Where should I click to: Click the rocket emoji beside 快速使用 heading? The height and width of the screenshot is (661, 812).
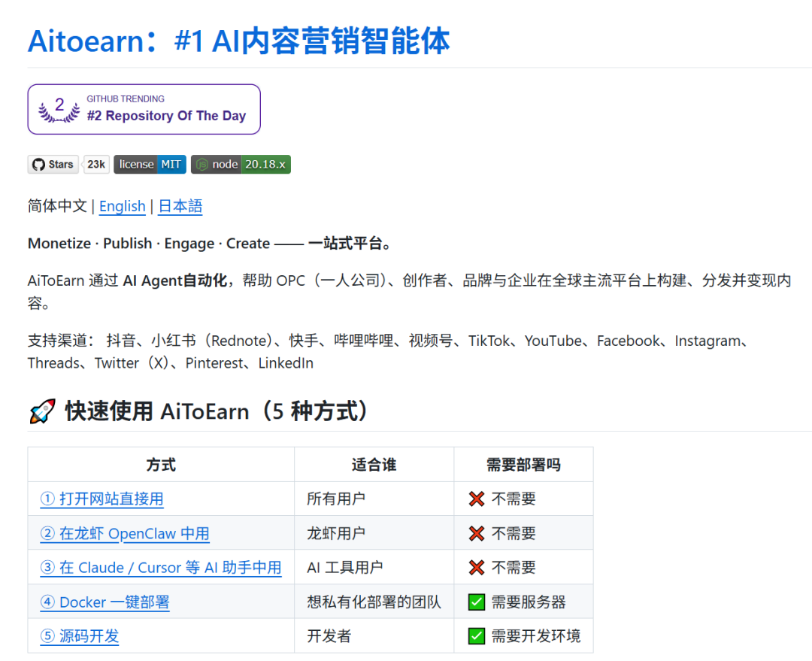[x=42, y=412]
